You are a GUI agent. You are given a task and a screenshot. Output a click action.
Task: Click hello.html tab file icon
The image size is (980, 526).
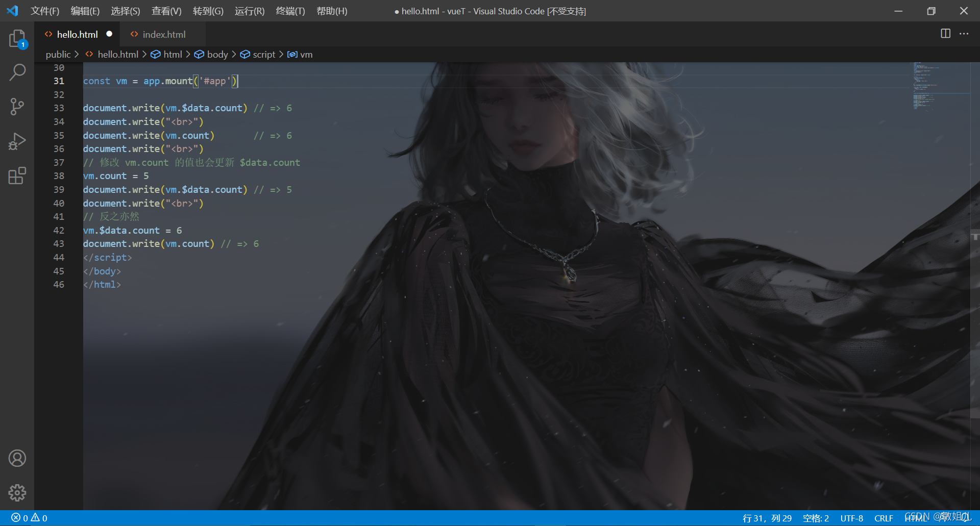[x=48, y=34]
